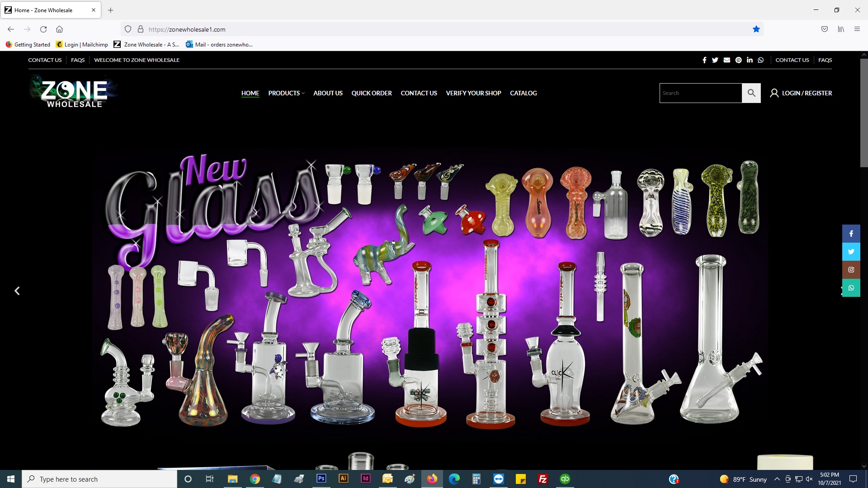Open the Quick Order menu item
The image size is (868, 488).
[371, 93]
